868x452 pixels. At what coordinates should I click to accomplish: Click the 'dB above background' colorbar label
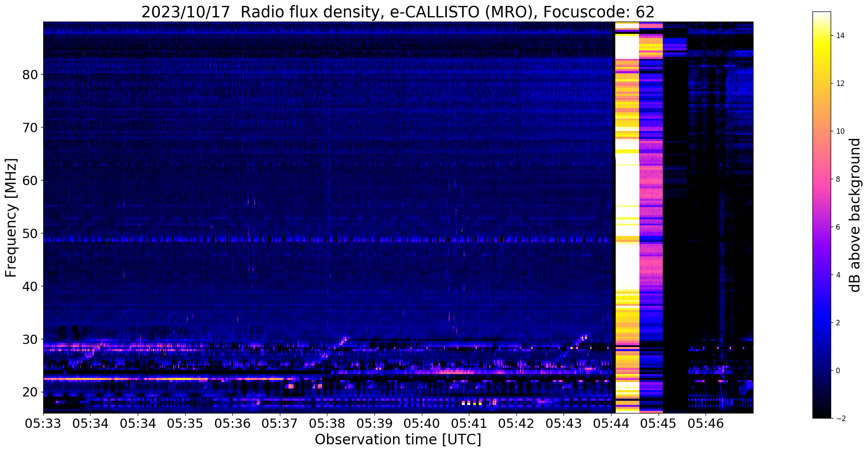coord(855,215)
